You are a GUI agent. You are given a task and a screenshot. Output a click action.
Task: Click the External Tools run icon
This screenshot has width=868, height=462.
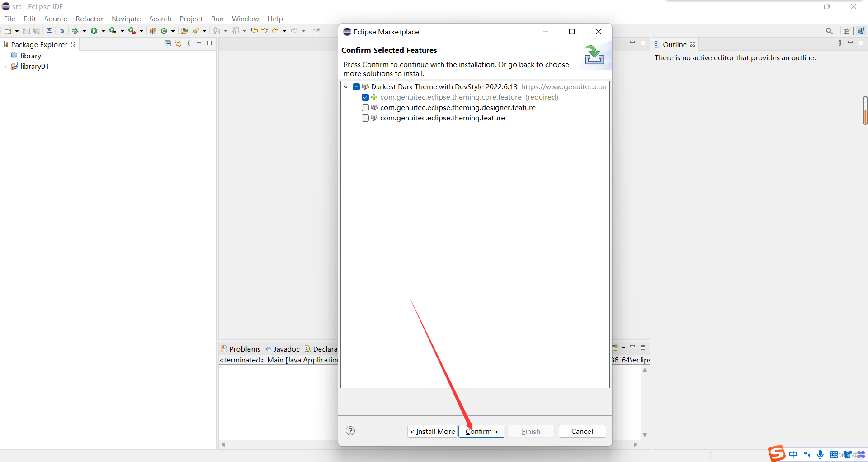pos(132,31)
